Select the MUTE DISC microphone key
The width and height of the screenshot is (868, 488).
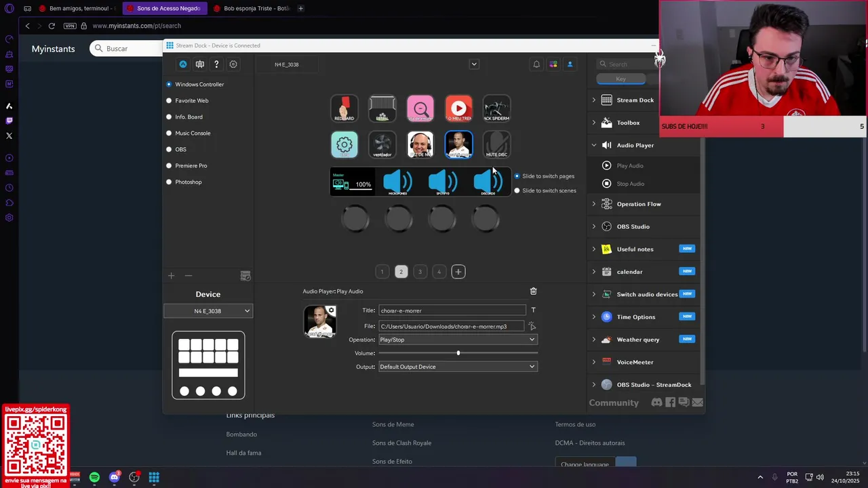click(496, 144)
